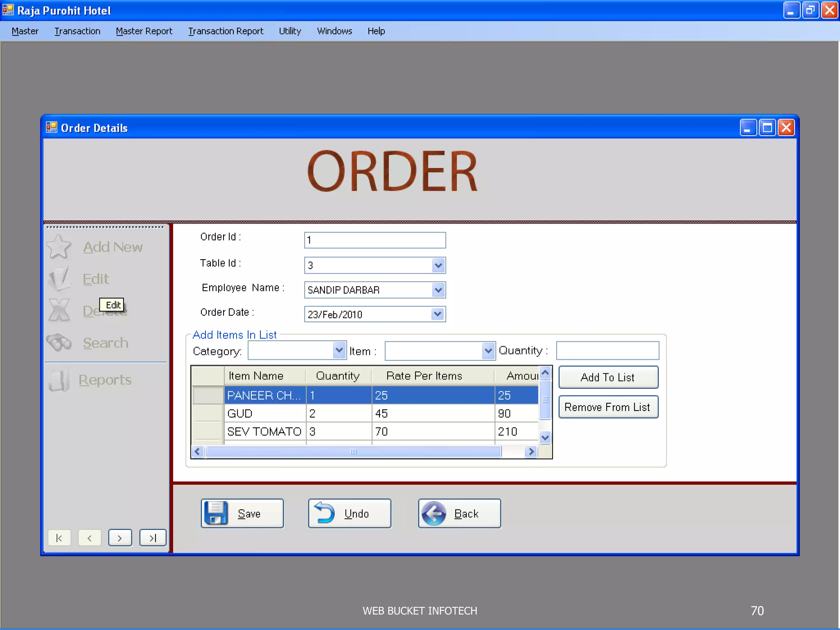Viewport: 840px width, 630px height.
Task: Open the Order Date picker dropdown
Action: pyautogui.click(x=438, y=314)
